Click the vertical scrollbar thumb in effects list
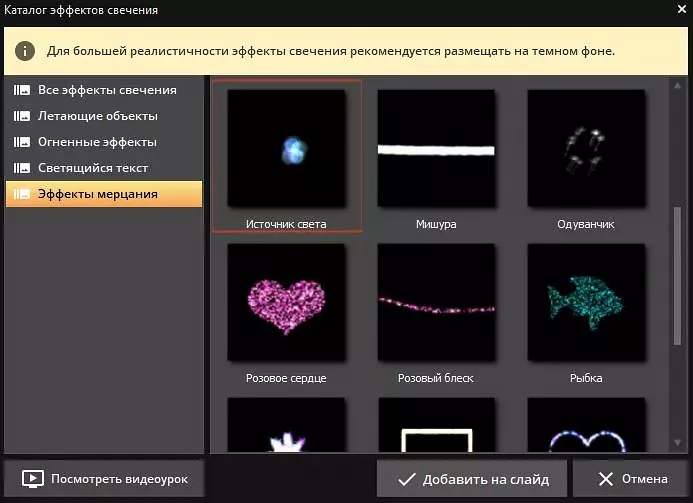 click(678, 276)
